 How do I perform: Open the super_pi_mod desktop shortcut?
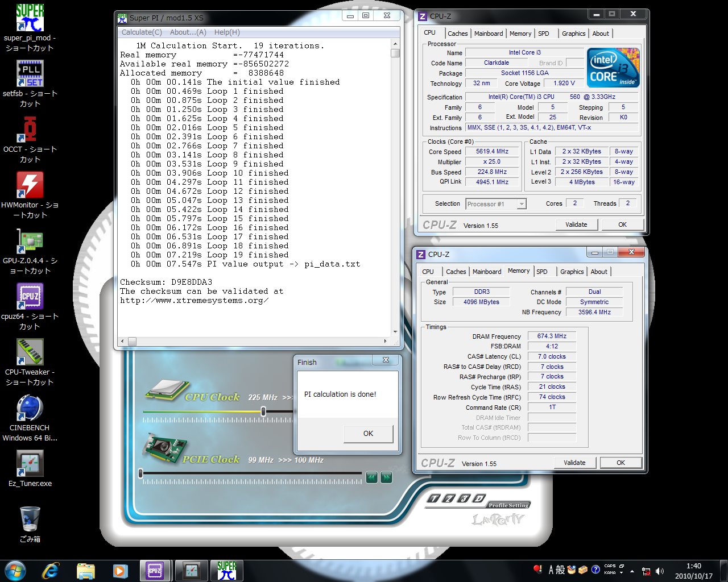pos(30,28)
